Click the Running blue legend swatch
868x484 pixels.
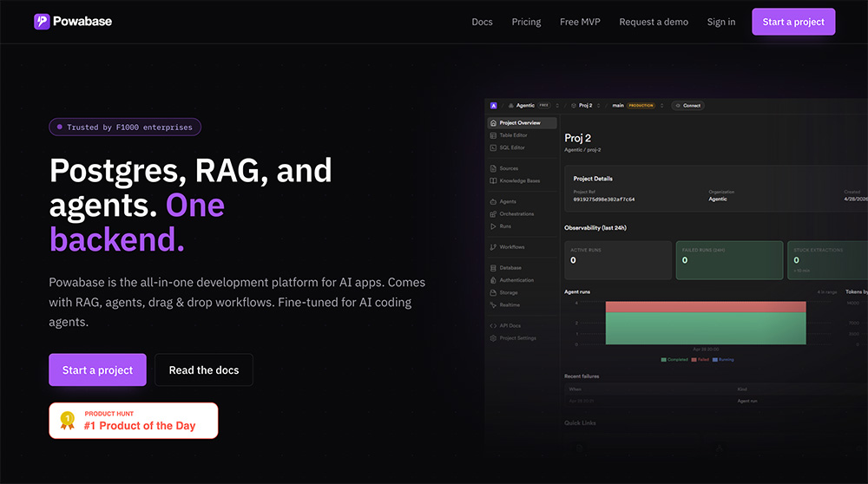click(x=715, y=360)
